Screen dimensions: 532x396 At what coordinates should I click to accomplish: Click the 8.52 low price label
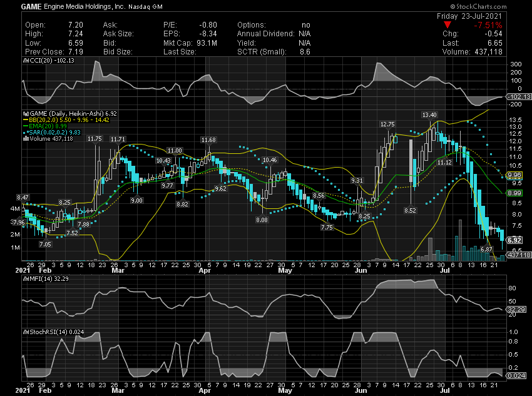coord(410,211)
